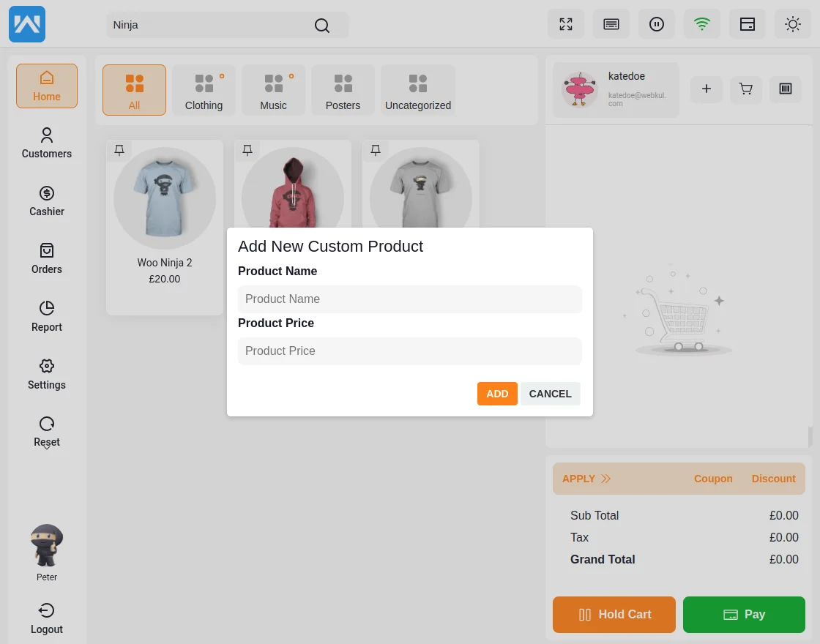Open keyboard shortcuts icon in top bar
The width and height of the screenshot is (820, 644).
tap(611, 24)
